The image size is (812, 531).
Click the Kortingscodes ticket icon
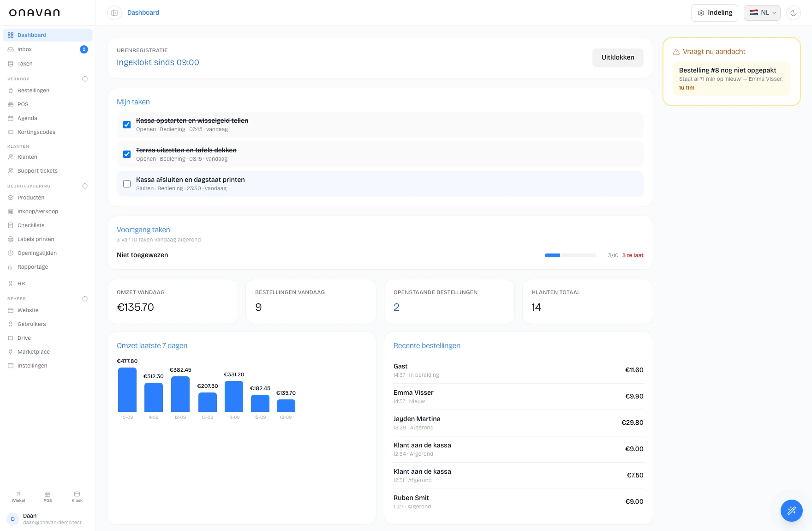tap(11, 132)
